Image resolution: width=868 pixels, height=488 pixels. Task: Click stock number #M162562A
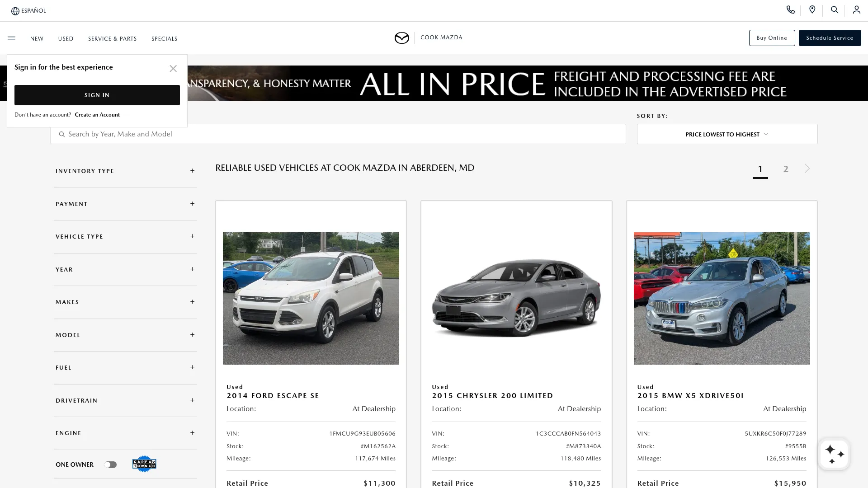pyautogui.click(x=378, y=446)
